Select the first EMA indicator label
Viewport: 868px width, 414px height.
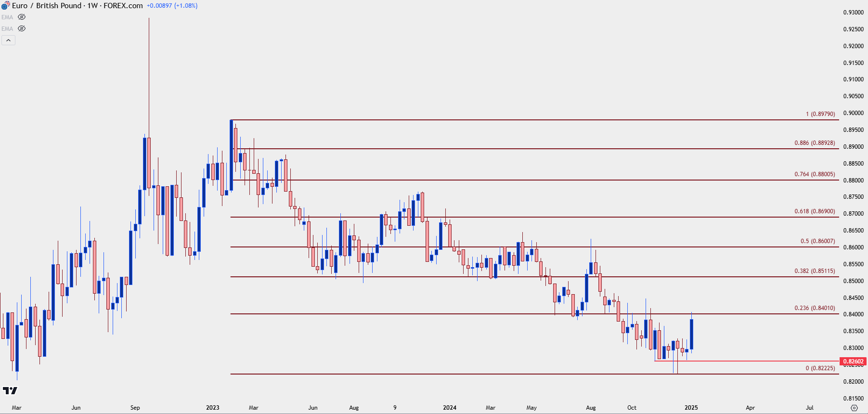[x=7, y=17]
